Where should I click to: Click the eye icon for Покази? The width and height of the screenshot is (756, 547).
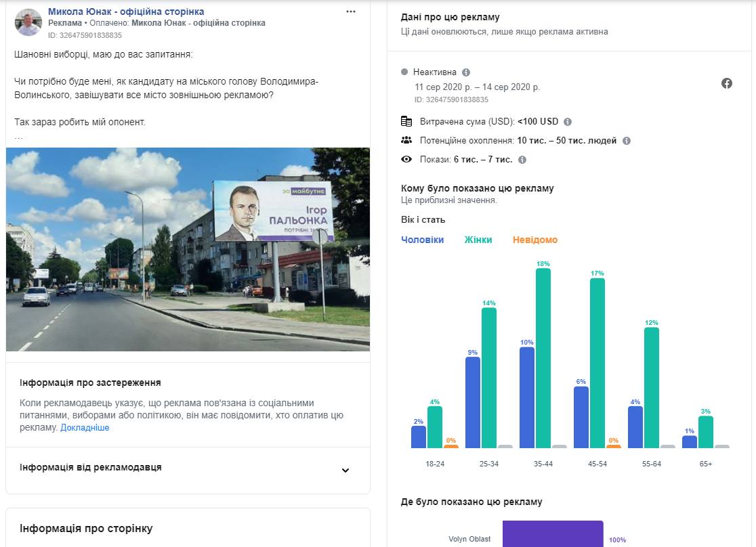click(406, 160)
